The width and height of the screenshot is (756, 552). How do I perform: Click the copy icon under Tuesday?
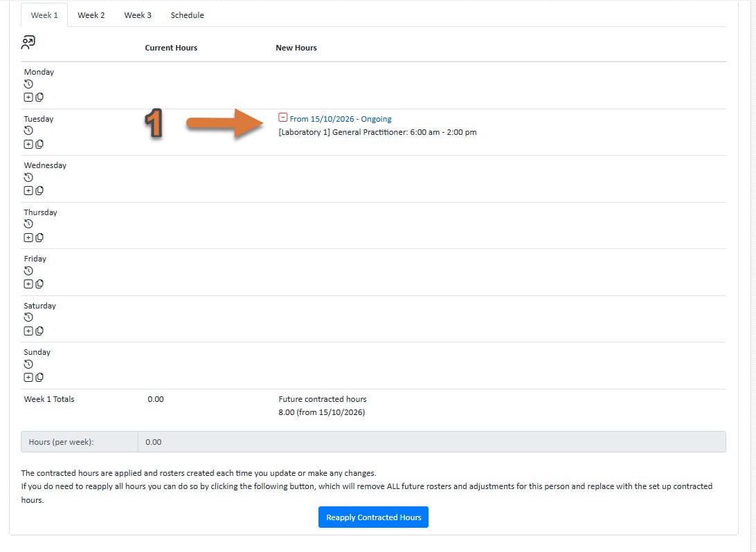pos(39,144)
